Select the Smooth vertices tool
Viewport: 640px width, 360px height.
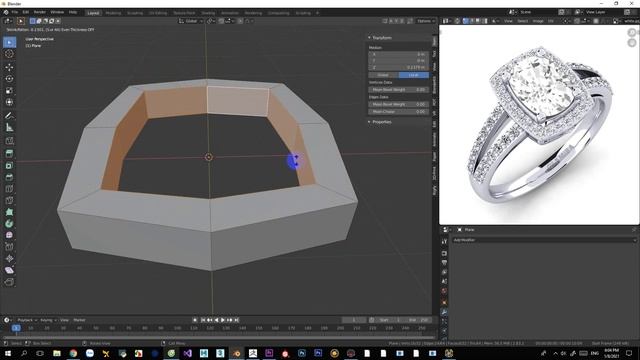tap(9, 235)
